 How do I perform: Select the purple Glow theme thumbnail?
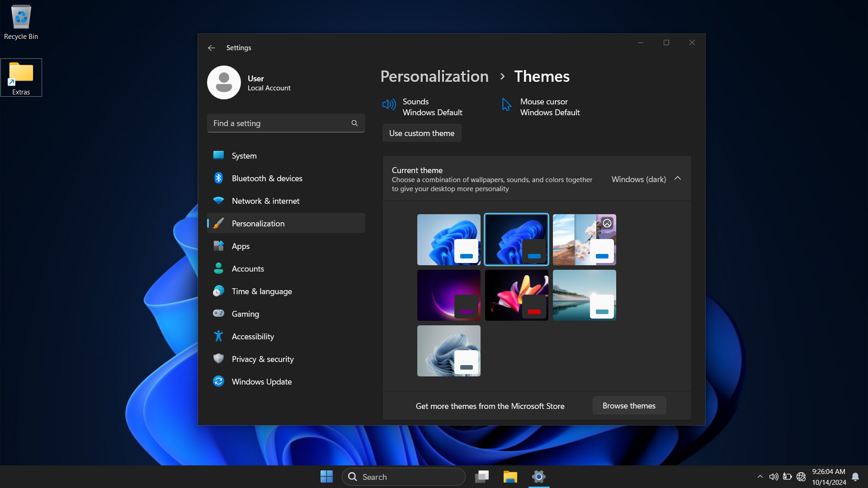[448, 295]
